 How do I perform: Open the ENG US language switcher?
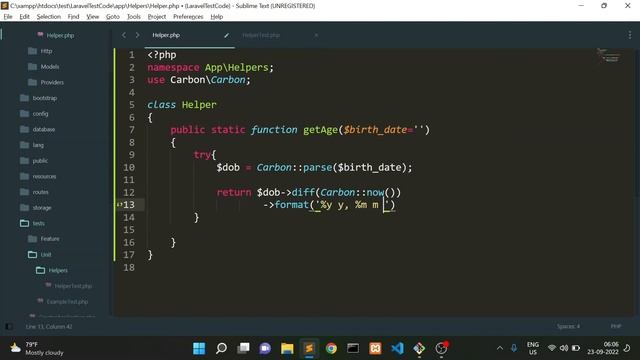tap(533, 348)
